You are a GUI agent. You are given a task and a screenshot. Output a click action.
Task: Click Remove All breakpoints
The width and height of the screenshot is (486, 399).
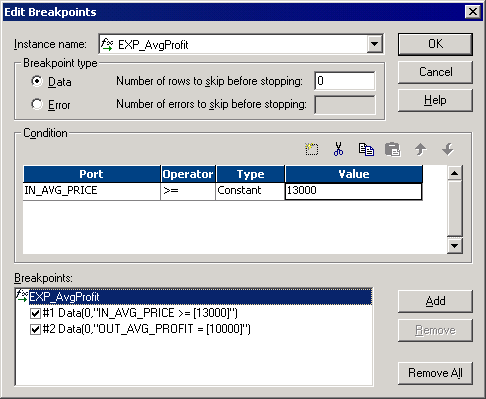coord(435,373)
